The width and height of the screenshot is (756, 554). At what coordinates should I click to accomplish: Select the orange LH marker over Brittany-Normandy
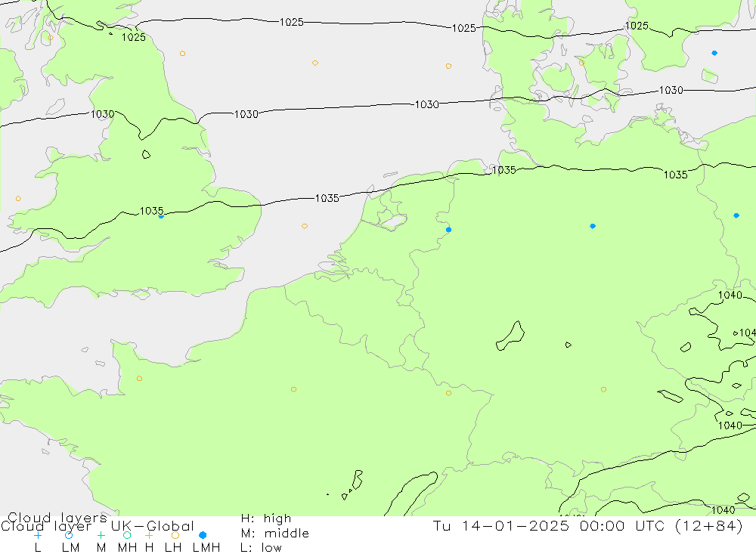[x=139, y=379]
